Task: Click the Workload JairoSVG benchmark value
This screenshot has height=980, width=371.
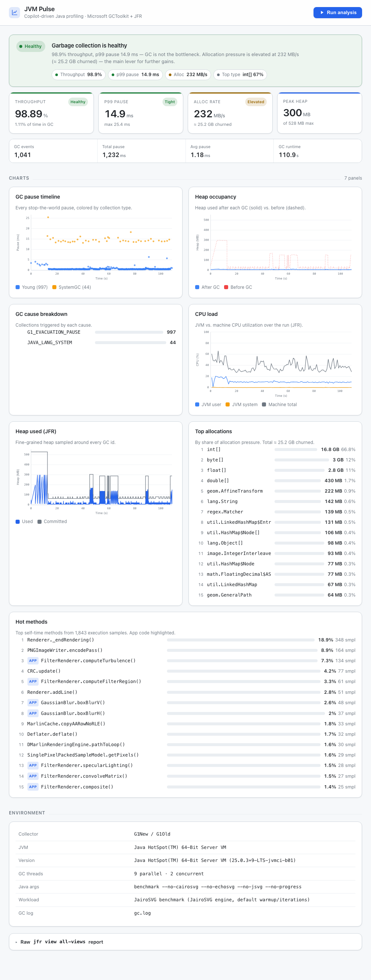Action: 221,900
